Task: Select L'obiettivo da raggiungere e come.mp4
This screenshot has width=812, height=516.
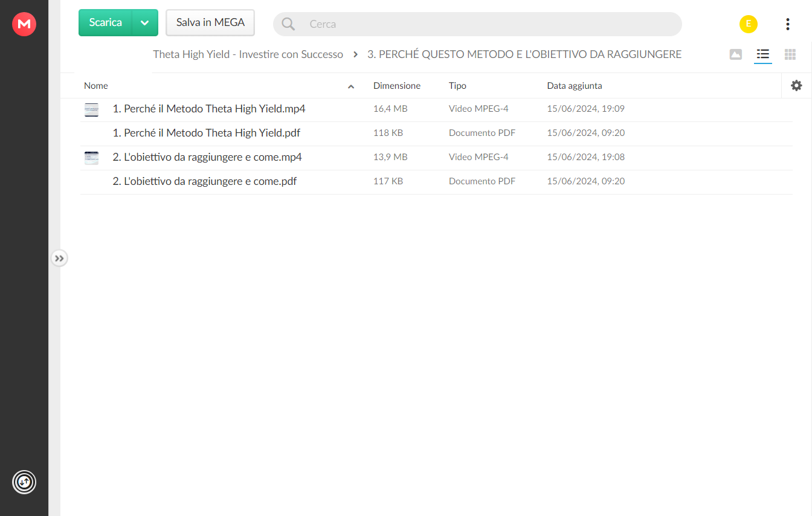Action: click(207, 157)
